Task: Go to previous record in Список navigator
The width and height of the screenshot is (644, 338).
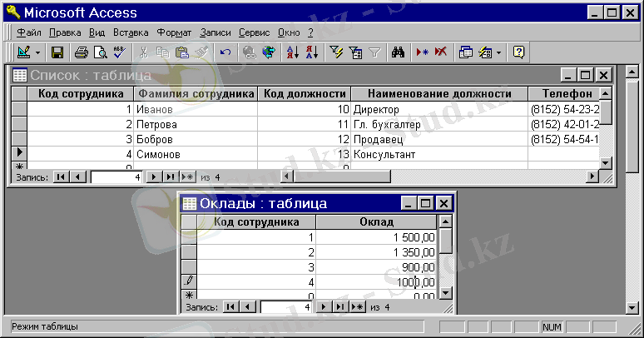Action: 77,177
